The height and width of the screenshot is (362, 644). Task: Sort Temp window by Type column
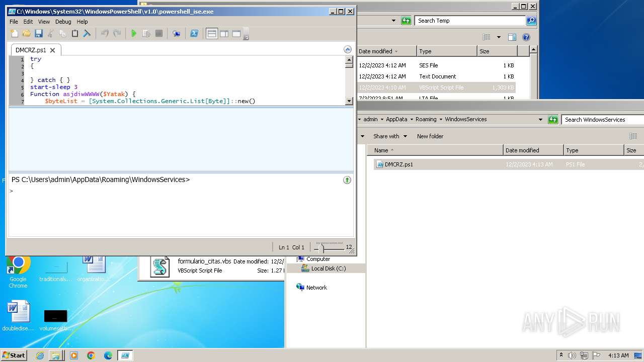point(447,51)
